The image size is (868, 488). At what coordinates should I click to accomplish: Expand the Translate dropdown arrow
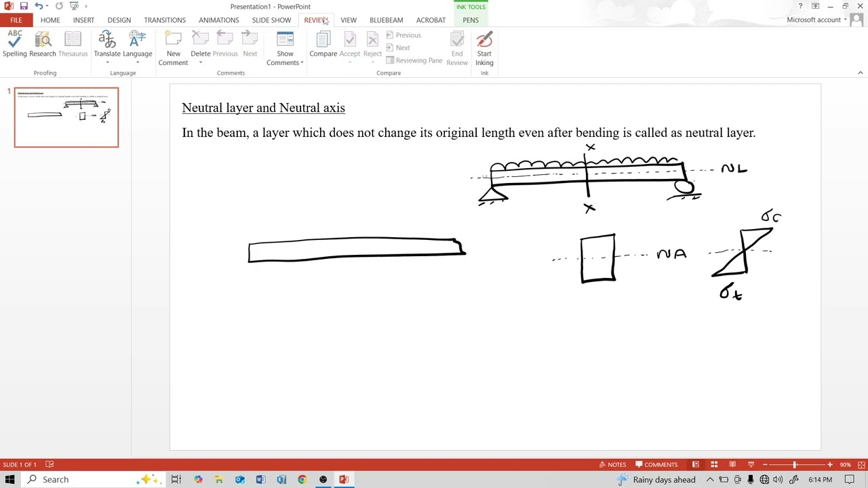pos(107,63)
